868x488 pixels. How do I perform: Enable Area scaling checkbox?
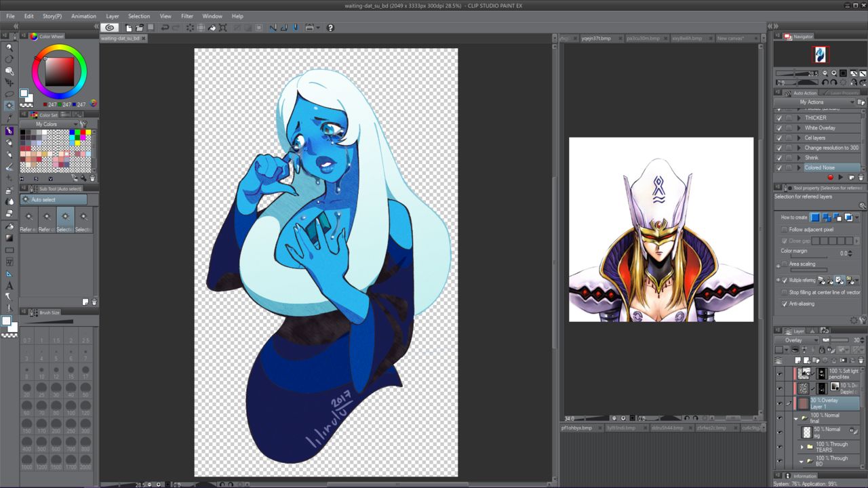tap(785, 264)
